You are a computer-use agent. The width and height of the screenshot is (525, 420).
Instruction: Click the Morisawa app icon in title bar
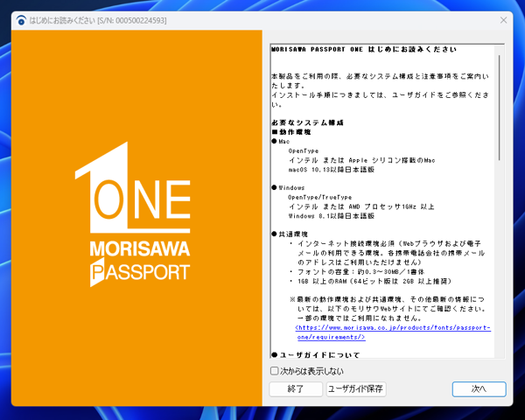(21, 20)
